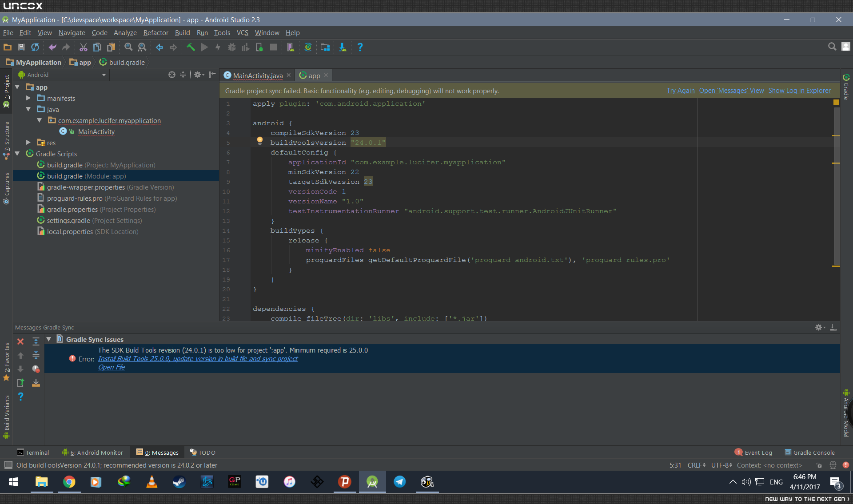Click the green Run app icon
The width and height of the screenshot is (853, 504).
coord(204,47)
